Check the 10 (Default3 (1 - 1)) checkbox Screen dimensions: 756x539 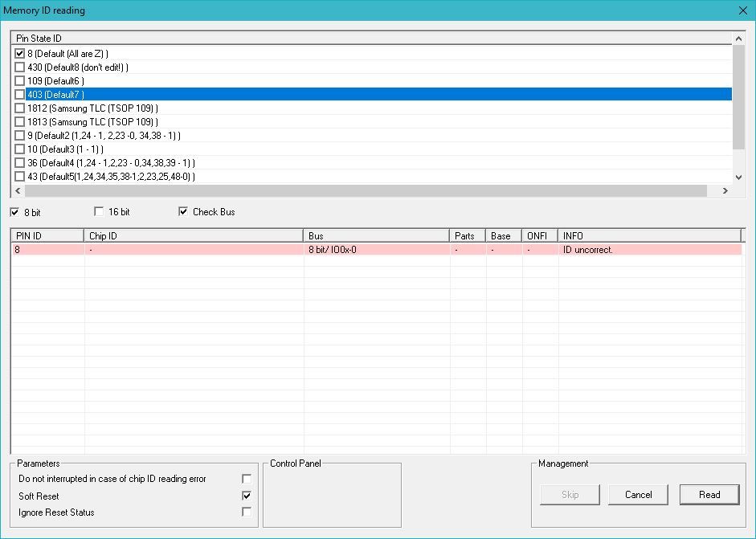click(x=20, y=149)
